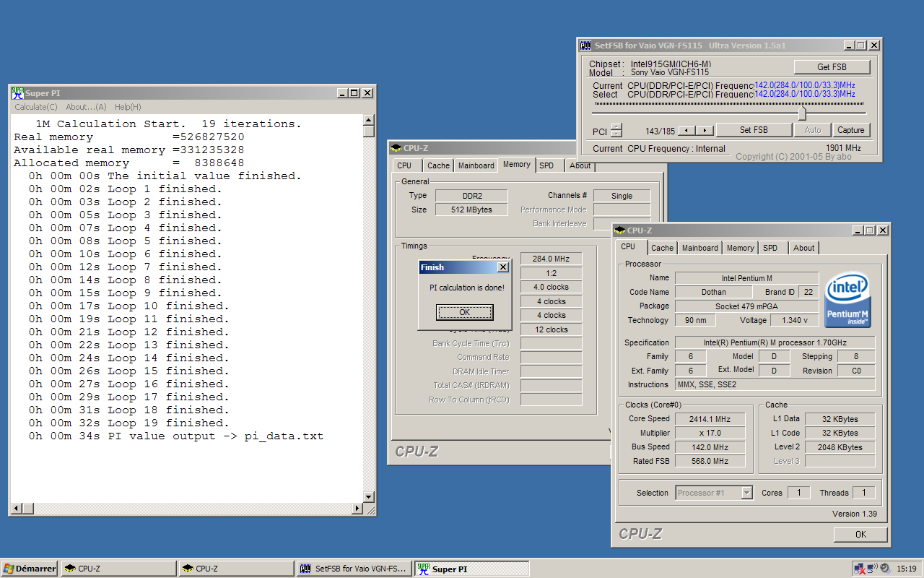Switch to Memory tab in front CPU-Z
924x578 pixels.
coord(741,248)
